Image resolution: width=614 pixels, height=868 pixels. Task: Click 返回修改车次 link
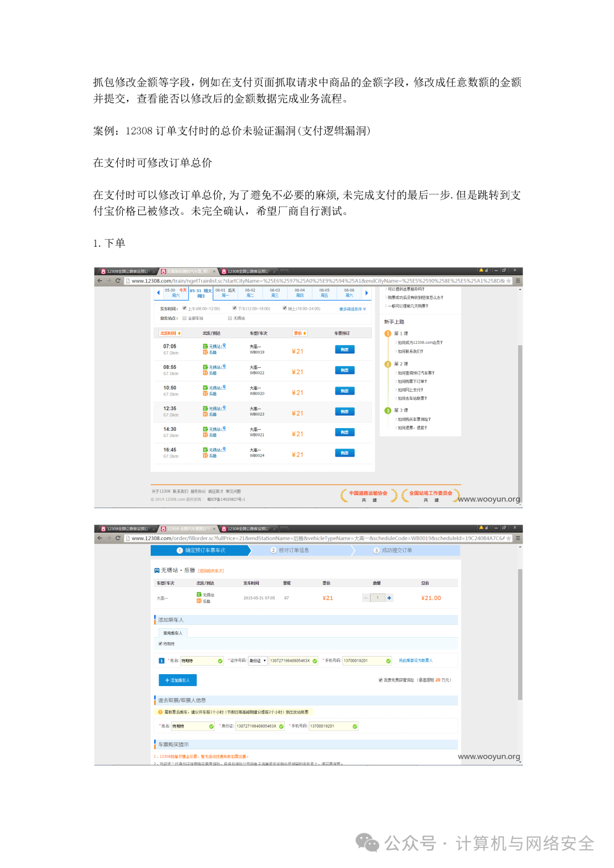coord(211,571)
